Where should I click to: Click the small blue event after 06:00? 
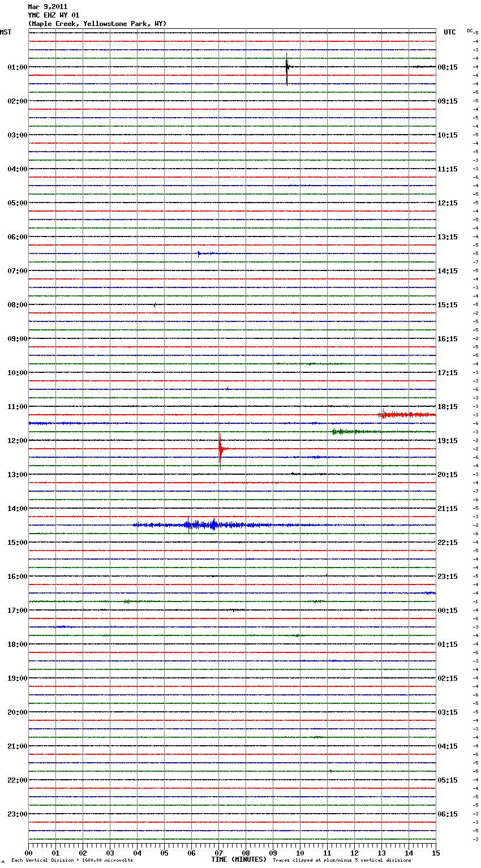tap(200, 253)
